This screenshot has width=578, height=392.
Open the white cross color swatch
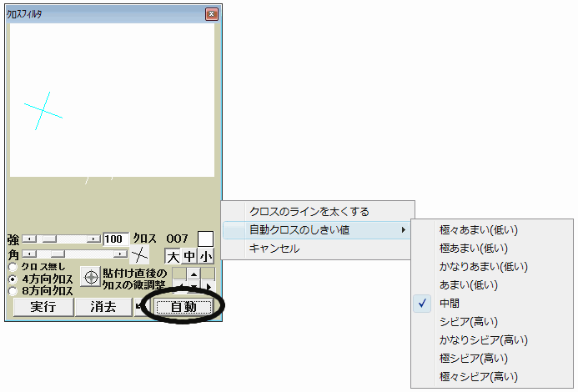(x=205, y=239)
